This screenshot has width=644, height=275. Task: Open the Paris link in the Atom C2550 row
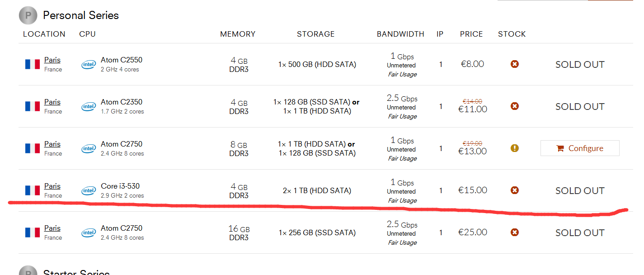coord(52,60)
